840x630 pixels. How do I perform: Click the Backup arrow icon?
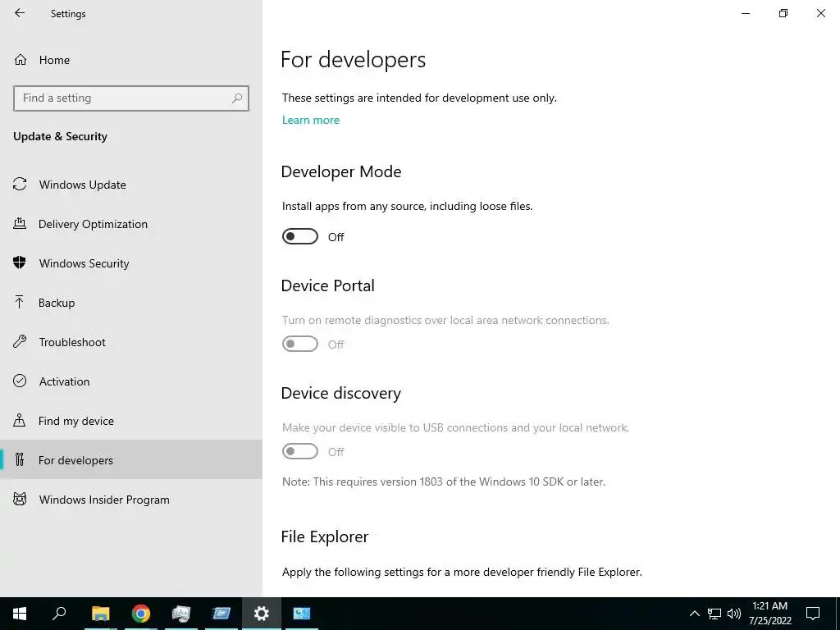click(20, 302)
